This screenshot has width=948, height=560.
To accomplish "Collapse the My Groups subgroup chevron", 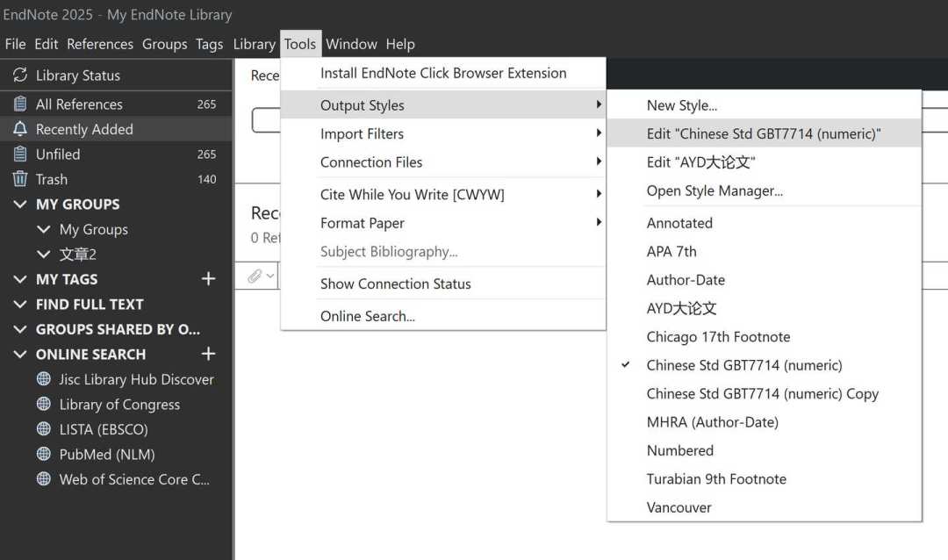I will (x=44, y=229).
